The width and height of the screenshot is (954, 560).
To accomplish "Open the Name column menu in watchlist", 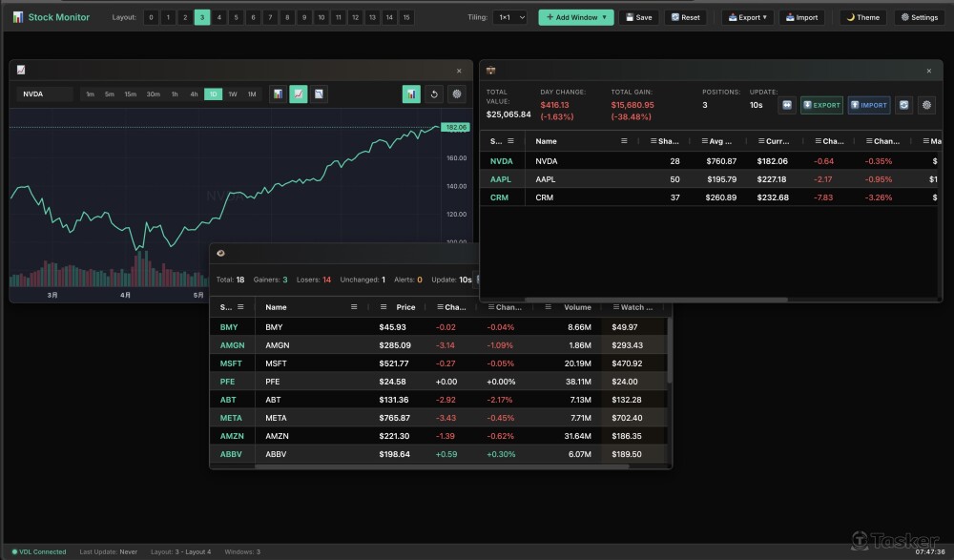I will tap(354, 307).
